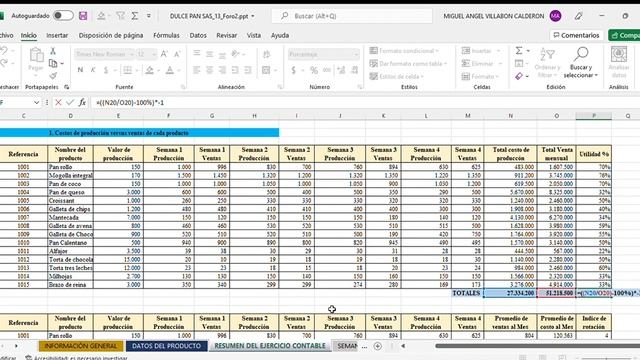Add a new sheet with plus icon
The width and height of the screenshot is (640, 360).
[378, 346]
